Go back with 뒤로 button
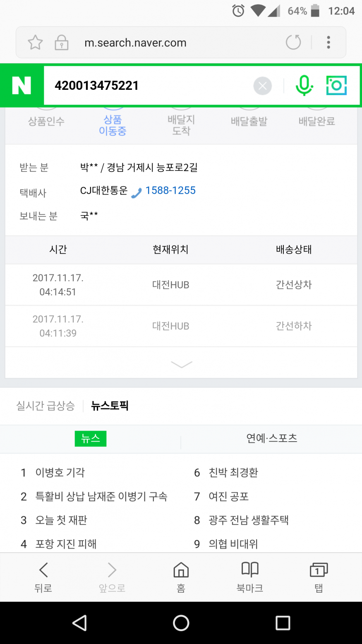 (x=43, y=577)
